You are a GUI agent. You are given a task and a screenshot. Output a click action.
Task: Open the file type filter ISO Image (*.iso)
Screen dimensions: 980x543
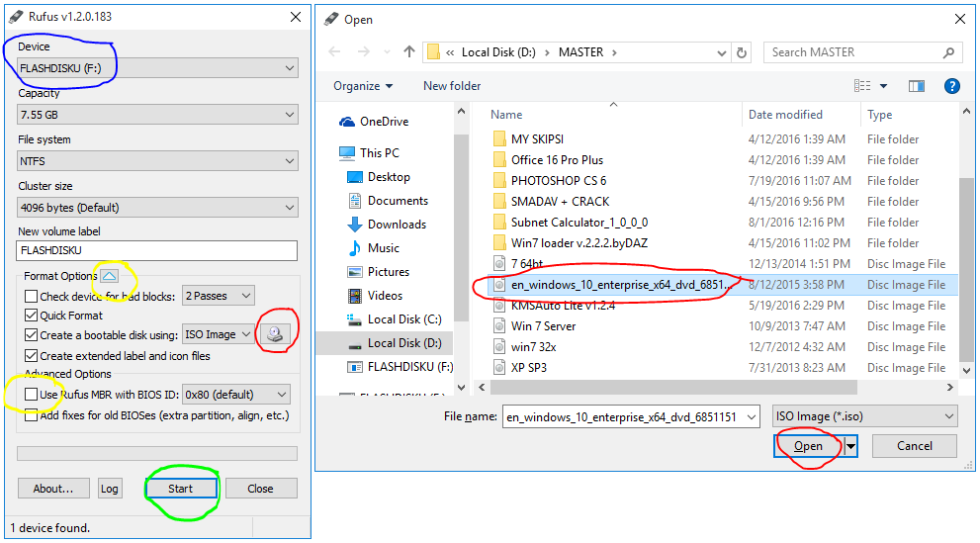click(865, 416)
